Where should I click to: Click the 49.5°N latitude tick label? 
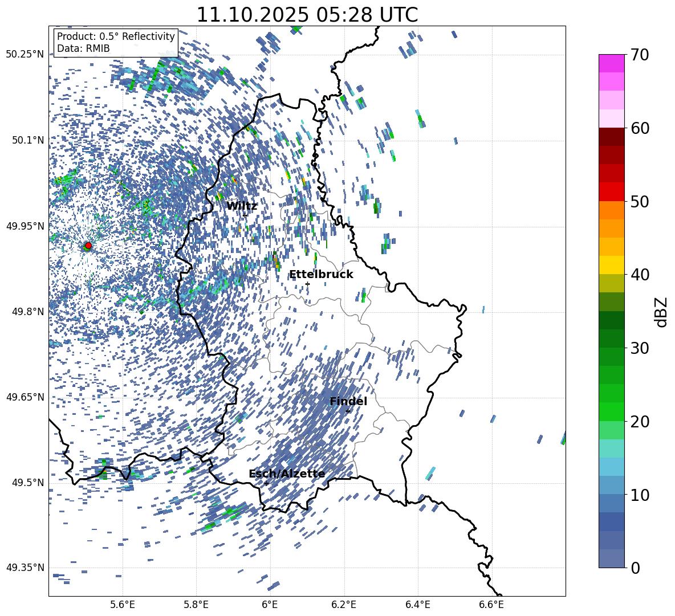27,483
